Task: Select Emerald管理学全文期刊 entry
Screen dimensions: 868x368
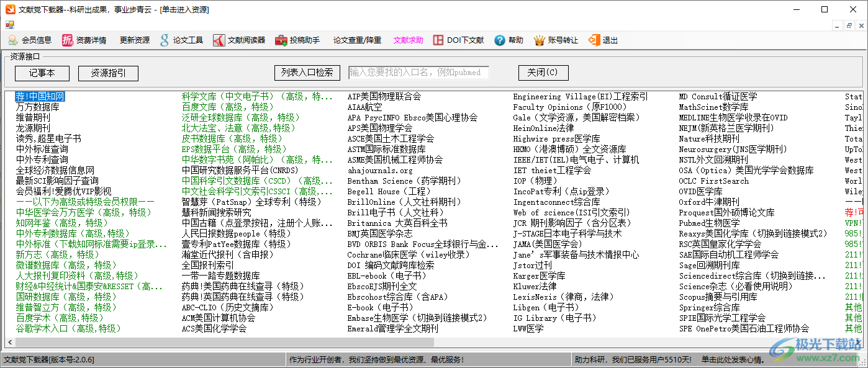Action: (392, 329)
